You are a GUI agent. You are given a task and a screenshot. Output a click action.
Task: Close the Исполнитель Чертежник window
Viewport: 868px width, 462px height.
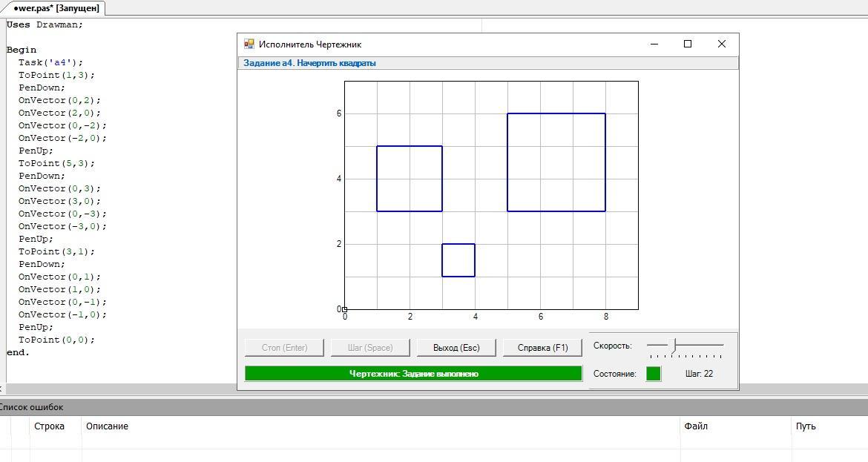(721, 44)
